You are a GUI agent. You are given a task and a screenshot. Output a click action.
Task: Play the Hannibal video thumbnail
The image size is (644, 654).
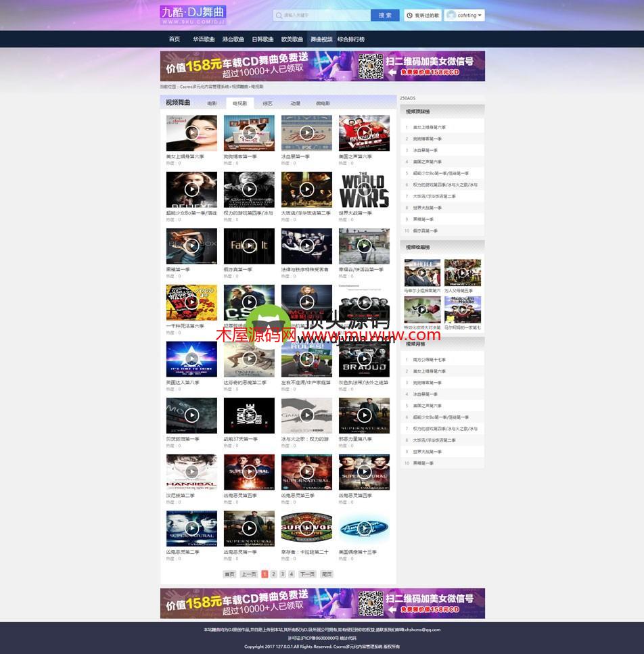tap(191, 471)
